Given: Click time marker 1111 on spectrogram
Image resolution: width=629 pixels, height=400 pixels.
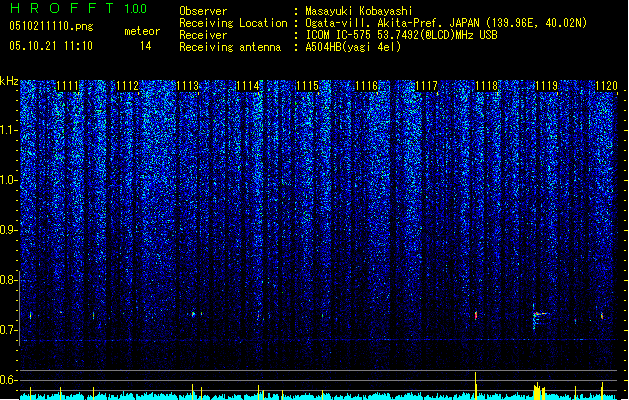Looking at the screenshot, I should click(67, 86).
